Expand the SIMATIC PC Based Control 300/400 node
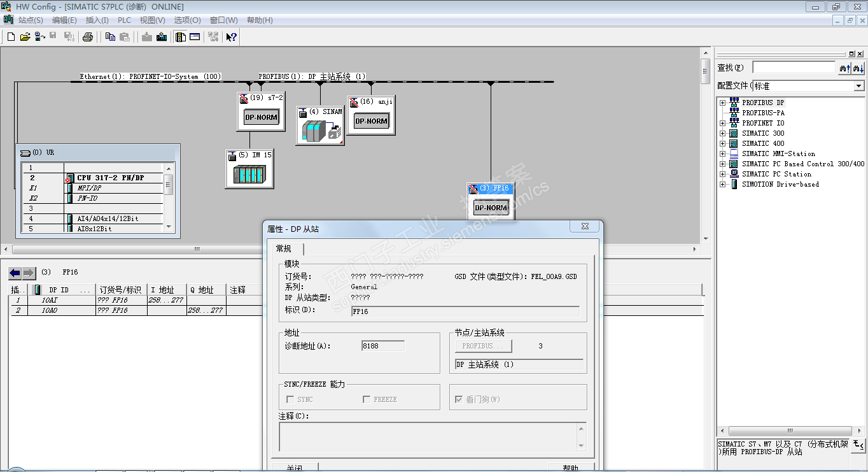The image size is (868, 472). (722, 164)
